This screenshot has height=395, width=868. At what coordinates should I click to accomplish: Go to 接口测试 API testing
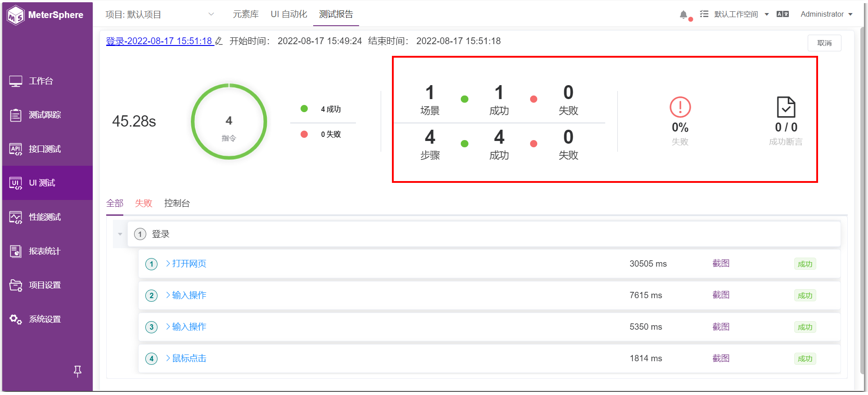47,149
